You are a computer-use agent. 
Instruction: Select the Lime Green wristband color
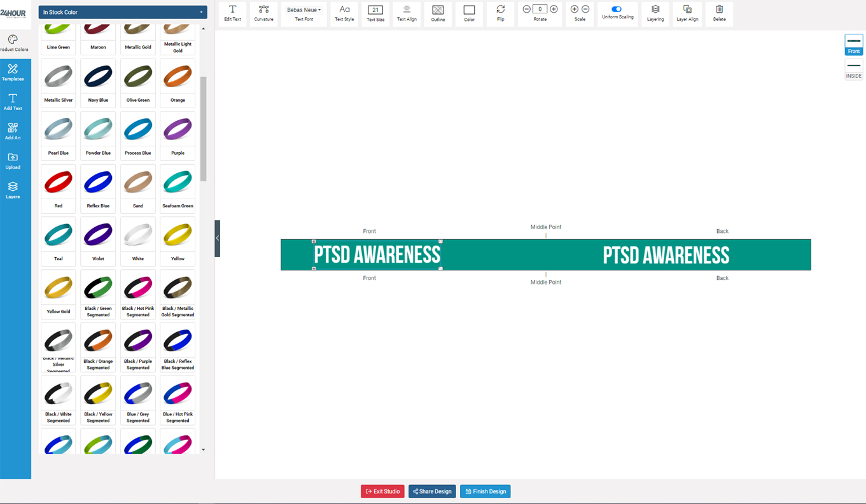[59, 39]
